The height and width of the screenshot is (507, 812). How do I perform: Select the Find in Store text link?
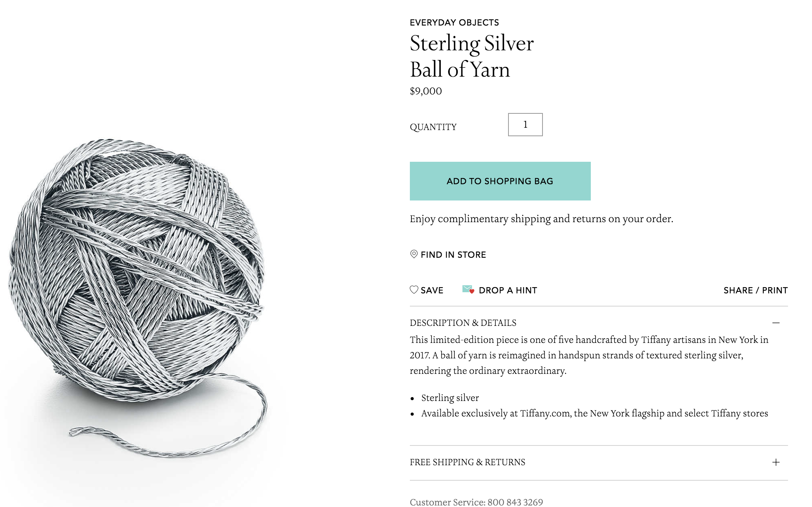453,255
